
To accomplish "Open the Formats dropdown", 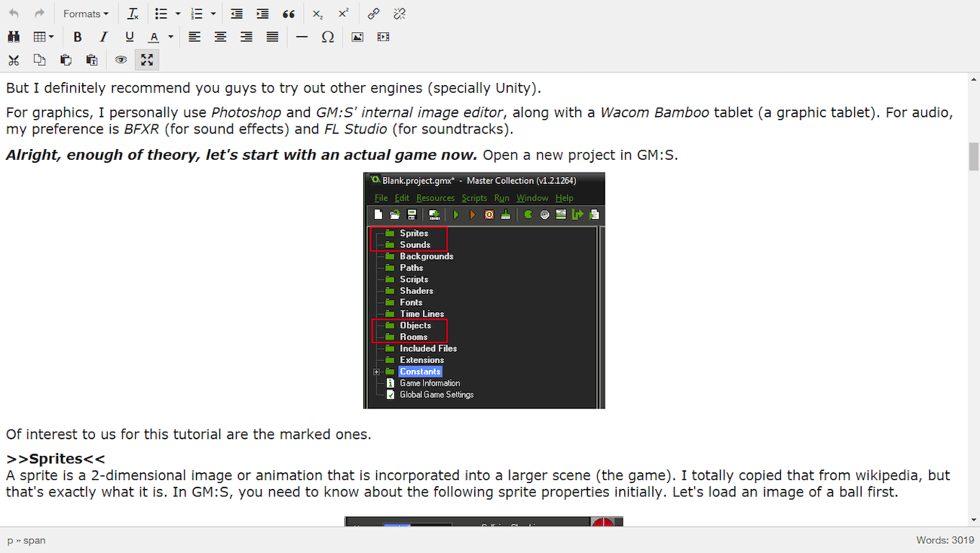I will (x=85, y=14).
